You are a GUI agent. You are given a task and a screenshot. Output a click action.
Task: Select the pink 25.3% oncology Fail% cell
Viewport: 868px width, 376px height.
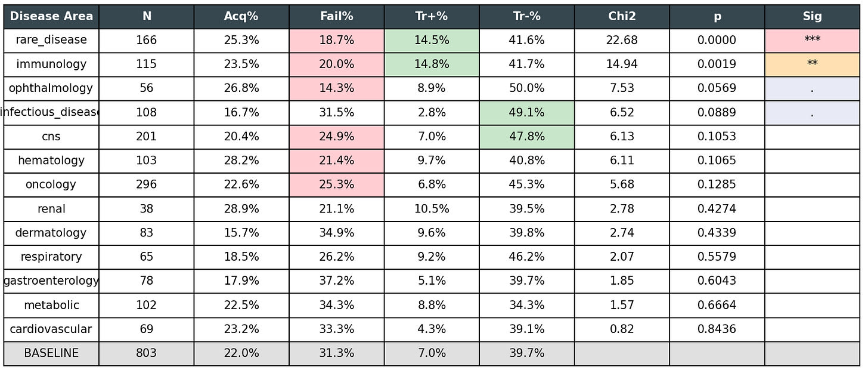336,185
